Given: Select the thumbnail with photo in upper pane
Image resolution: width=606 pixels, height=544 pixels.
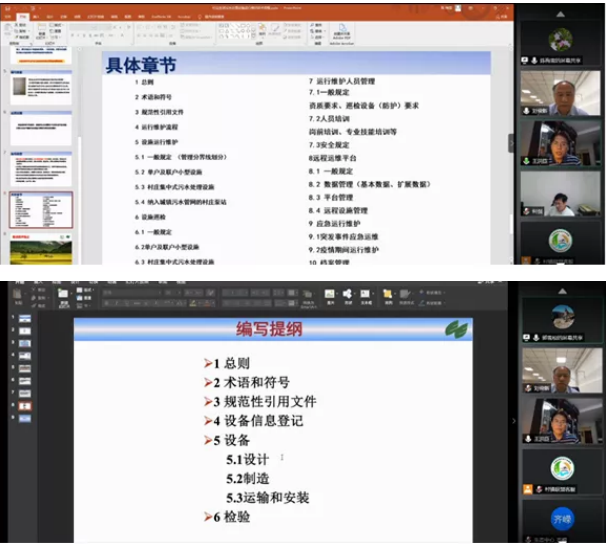Looking at the screenshot, I should pyautogui.click(x=41, y=87).
